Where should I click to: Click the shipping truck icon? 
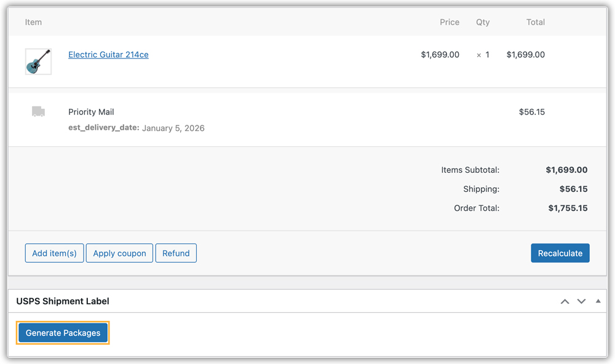click(38, 111)
